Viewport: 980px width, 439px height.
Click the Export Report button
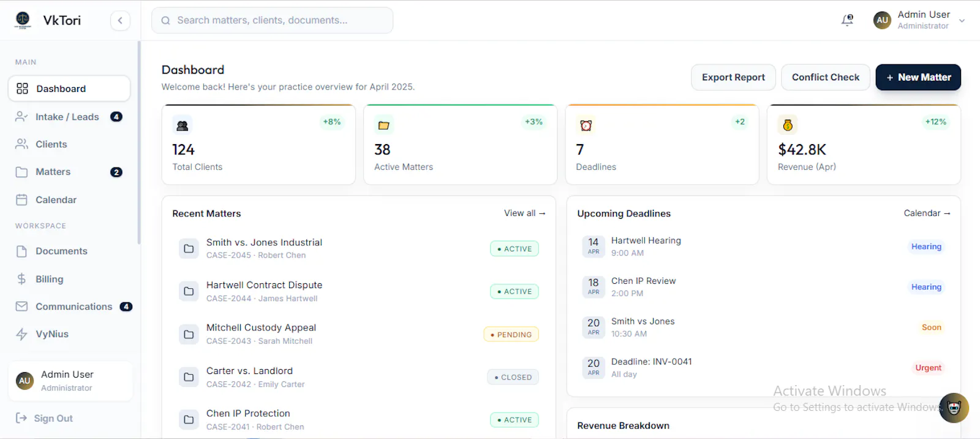733,77
